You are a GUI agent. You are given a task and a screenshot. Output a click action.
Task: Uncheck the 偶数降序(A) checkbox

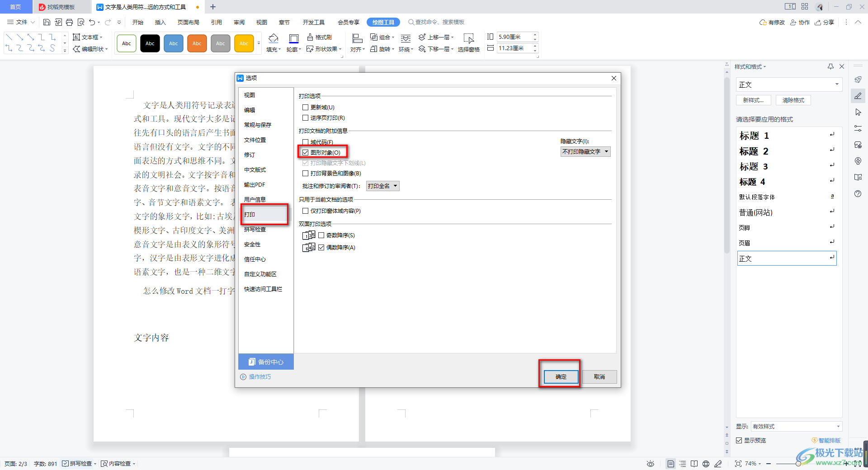pyautogui.click(x=321, y=248)
